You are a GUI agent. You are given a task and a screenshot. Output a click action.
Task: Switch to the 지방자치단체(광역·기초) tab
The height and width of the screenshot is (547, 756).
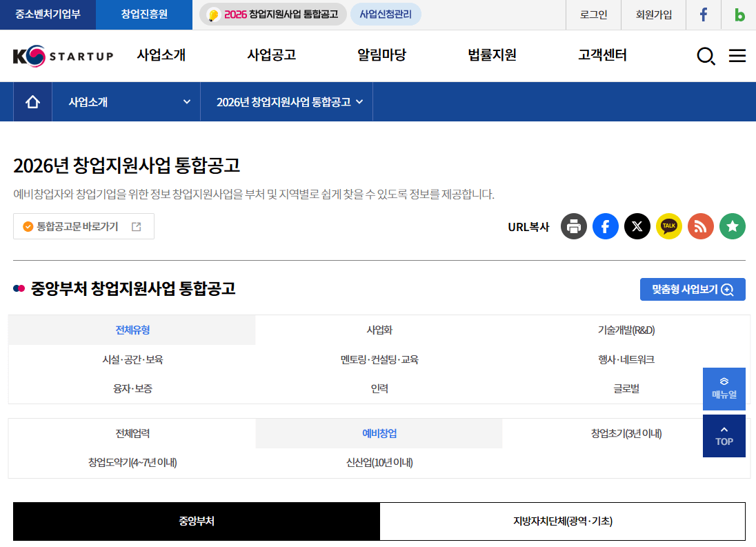click(563, 521)
